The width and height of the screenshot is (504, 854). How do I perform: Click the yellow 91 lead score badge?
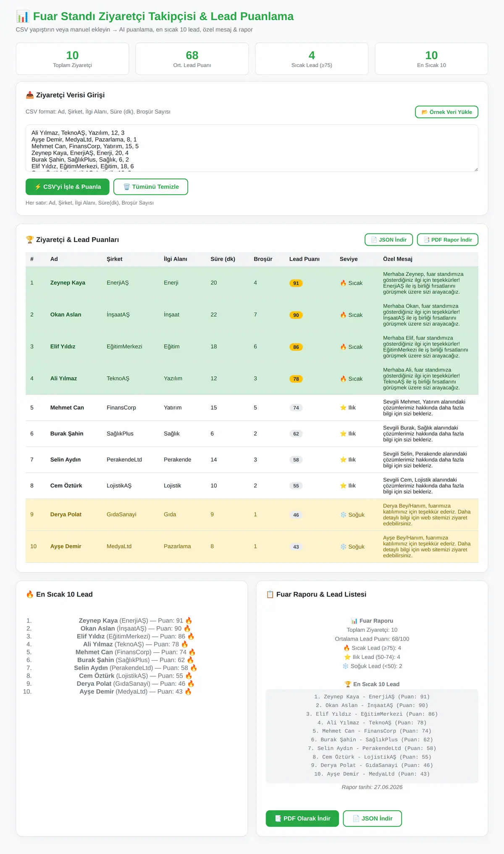coord(296,283)
